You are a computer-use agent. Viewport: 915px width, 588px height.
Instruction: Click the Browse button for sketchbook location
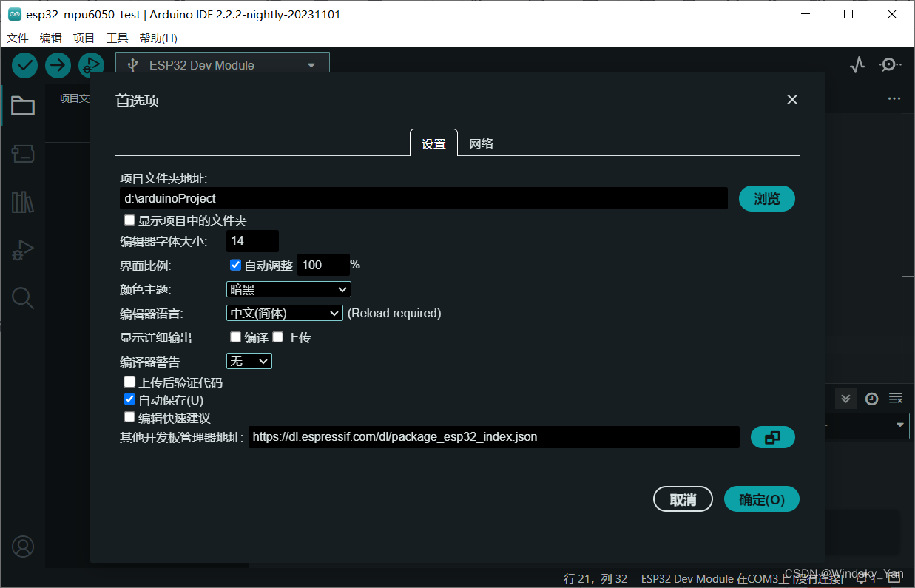pyautogui.click(x=767, y=199)
